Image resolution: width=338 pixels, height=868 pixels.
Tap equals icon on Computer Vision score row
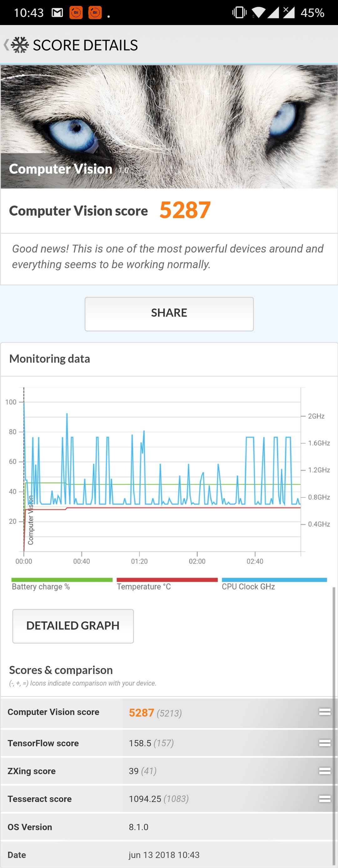point(325,712)
